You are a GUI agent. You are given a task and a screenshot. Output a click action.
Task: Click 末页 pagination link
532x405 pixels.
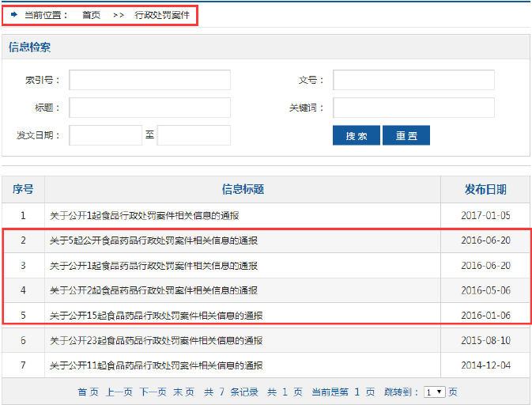point(183,392)
